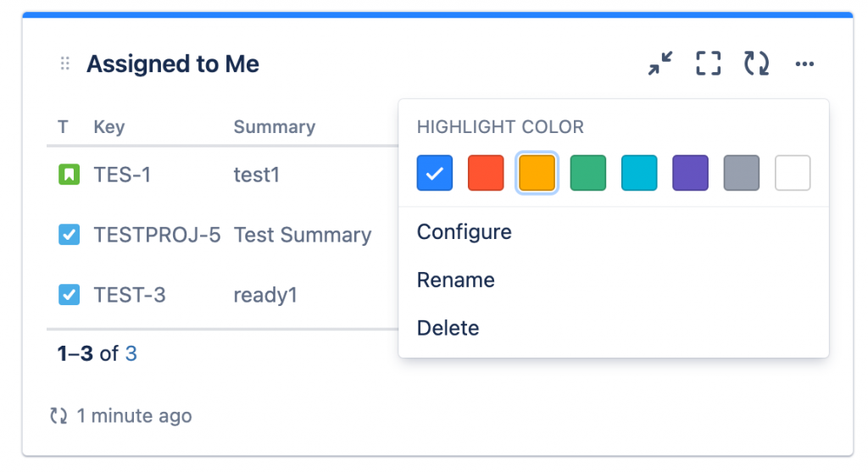Click the total count link '3'

click(131, 353)
